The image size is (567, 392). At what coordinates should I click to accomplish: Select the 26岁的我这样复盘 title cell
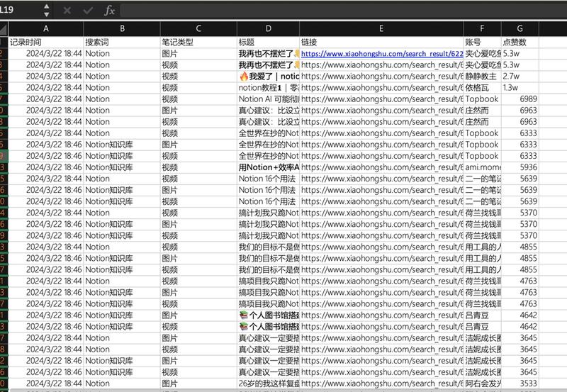pos(268,383)
